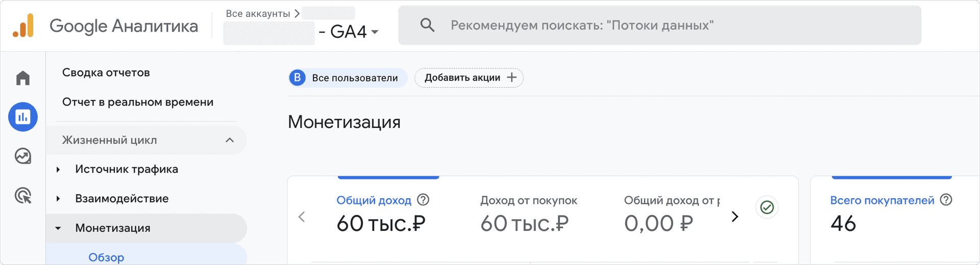Click the Google Analytics logo icon
Viewport: 980px width, 265px height.
tap(23, 25)
